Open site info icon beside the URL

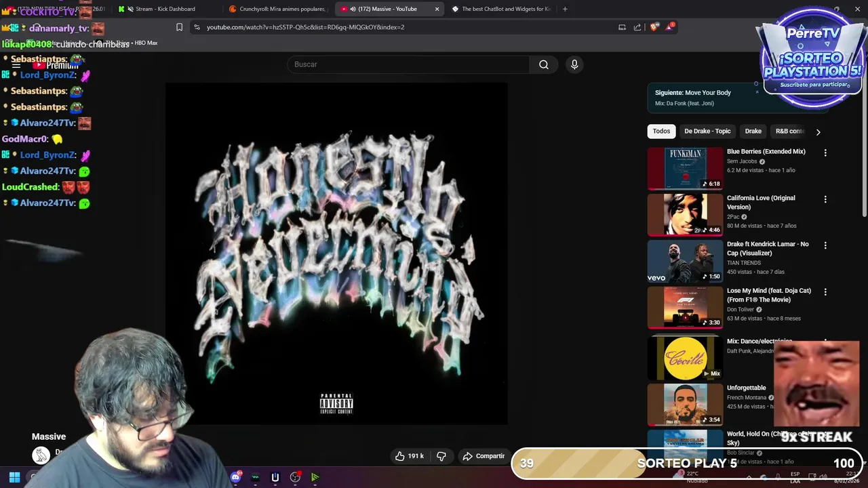197,27
